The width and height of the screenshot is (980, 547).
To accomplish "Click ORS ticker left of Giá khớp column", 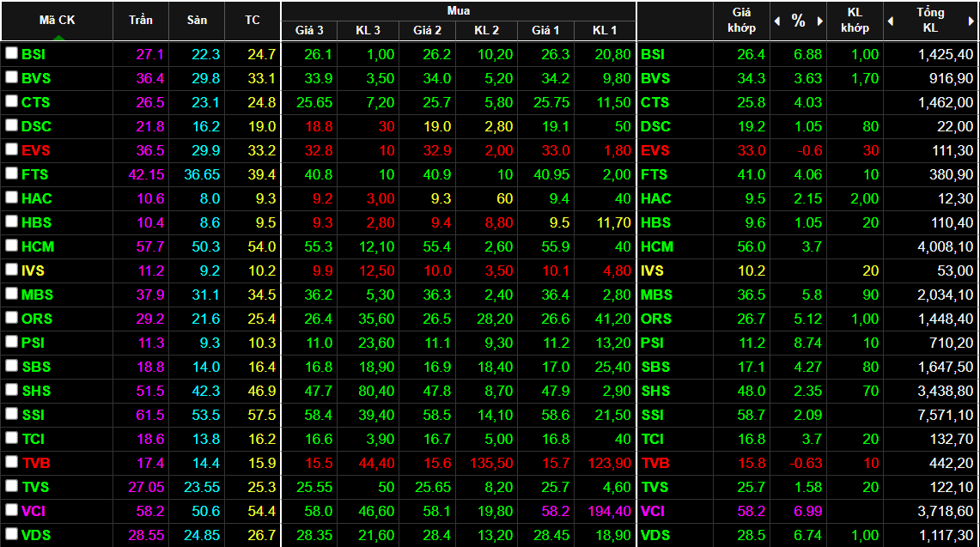I will (657, 319).
